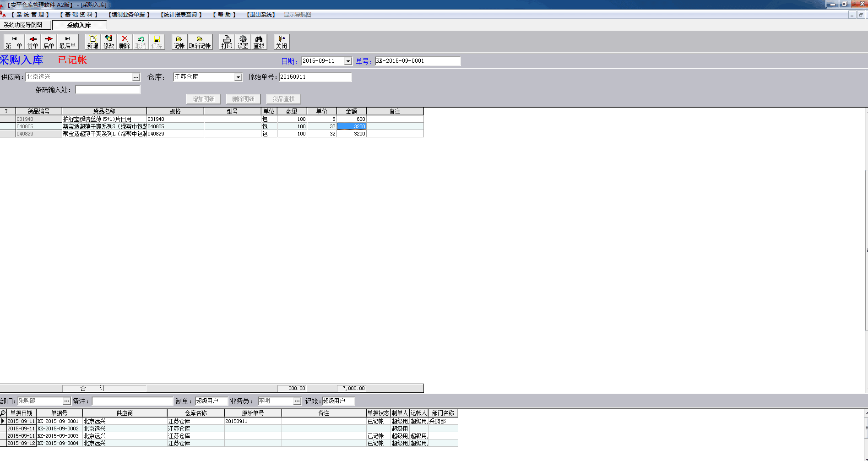Create a new entry with 新增
This screenshot has height=461, width=868.
pyautogui.click(x=93, y=42)
